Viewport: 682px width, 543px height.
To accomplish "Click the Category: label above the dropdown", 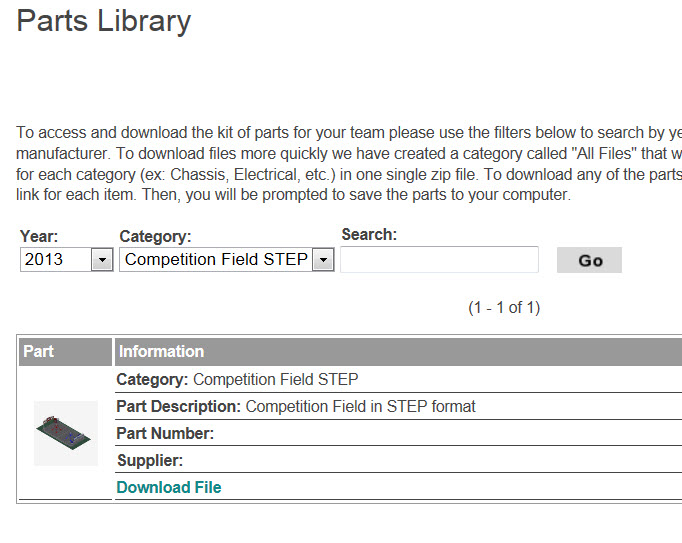I will pos(155,236).
